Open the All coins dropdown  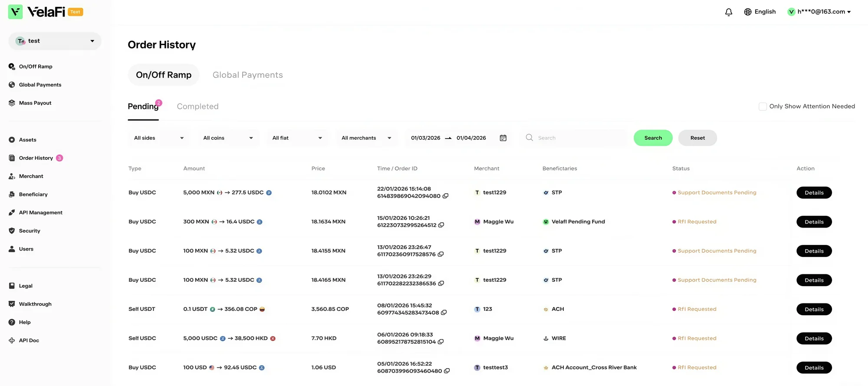(x=228, y=138)
